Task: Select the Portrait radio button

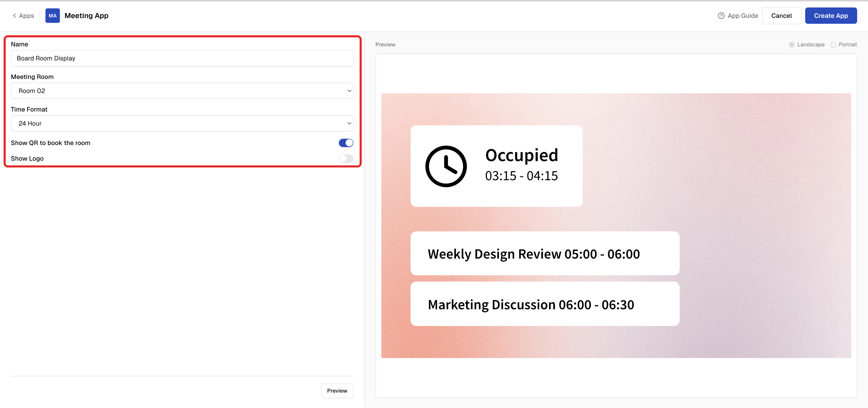Action: pyautogui.click(x=833, y=45)
